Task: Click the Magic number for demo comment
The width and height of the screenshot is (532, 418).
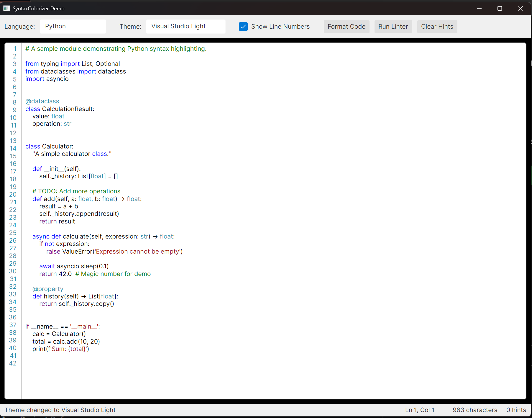Action: pyautogui.click(x=113, y=274)
